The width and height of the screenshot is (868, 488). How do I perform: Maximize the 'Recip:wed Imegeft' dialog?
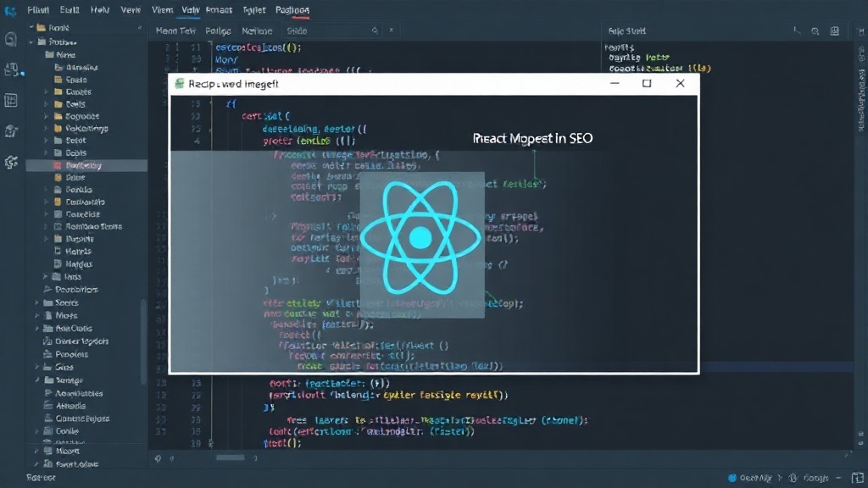pyautogui.click(x=647, y=84)
